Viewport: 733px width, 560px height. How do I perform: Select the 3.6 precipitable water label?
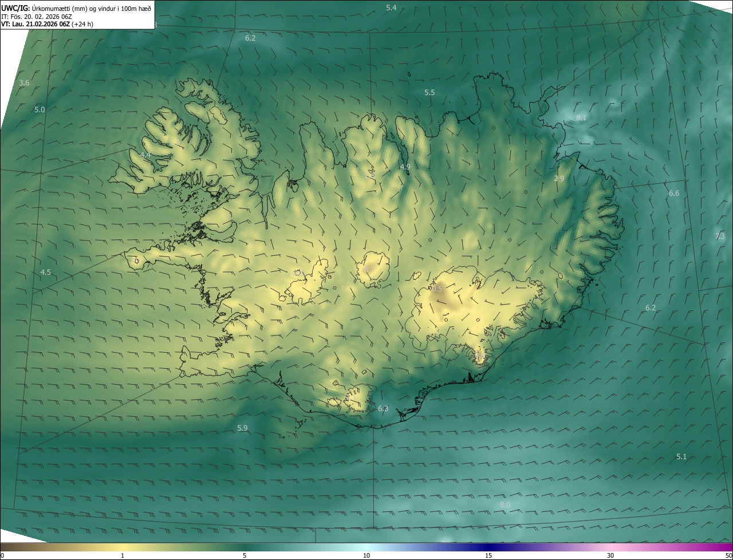point(24,83)
